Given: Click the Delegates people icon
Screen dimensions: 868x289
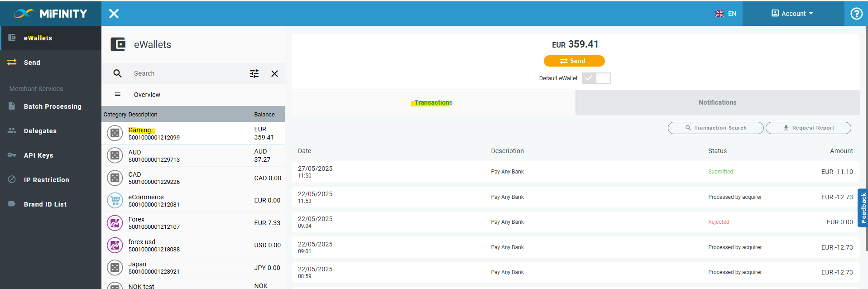Looking at the screenshot, I should [x=12, y=130].
